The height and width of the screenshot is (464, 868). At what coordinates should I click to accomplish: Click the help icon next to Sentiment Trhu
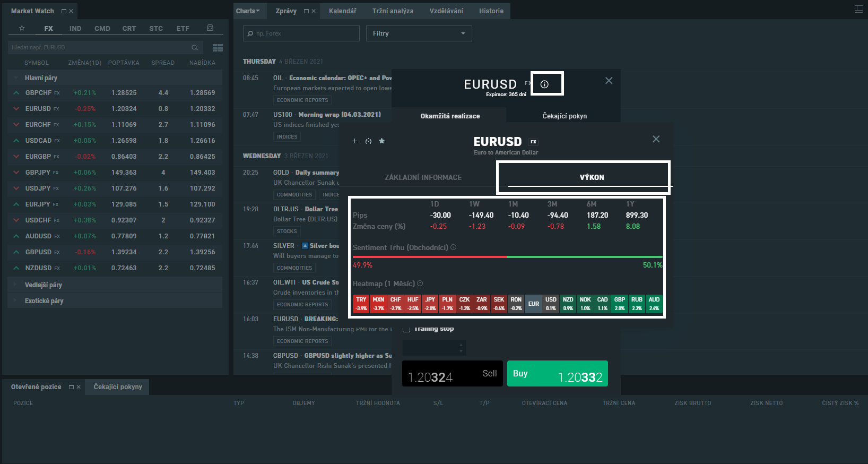click(x=454, y=247)
